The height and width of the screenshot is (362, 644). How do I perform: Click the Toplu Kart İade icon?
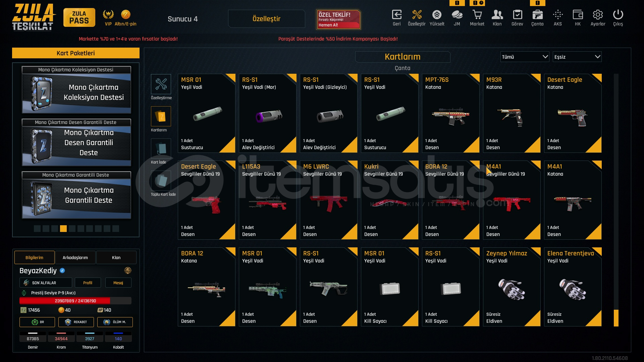coord(161,180)
